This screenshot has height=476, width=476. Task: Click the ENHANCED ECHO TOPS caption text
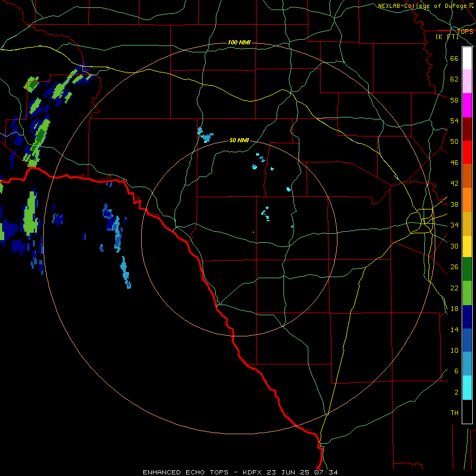(x=186, y=472)
